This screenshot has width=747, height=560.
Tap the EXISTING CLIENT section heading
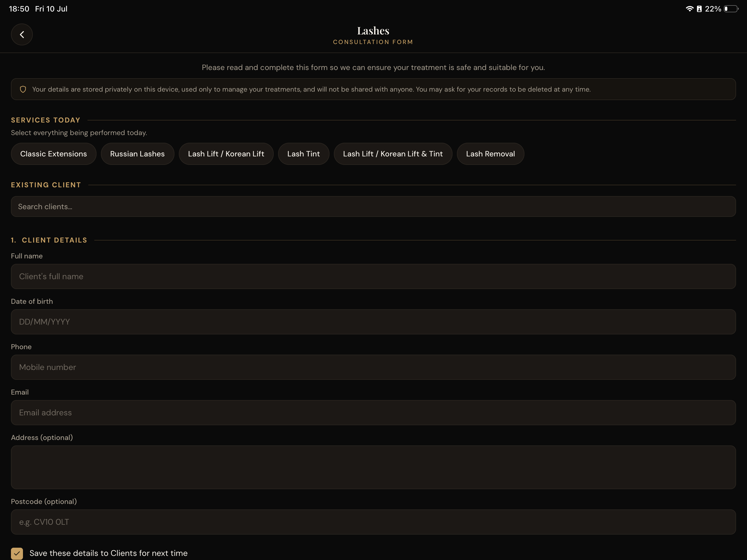[46, 185]
